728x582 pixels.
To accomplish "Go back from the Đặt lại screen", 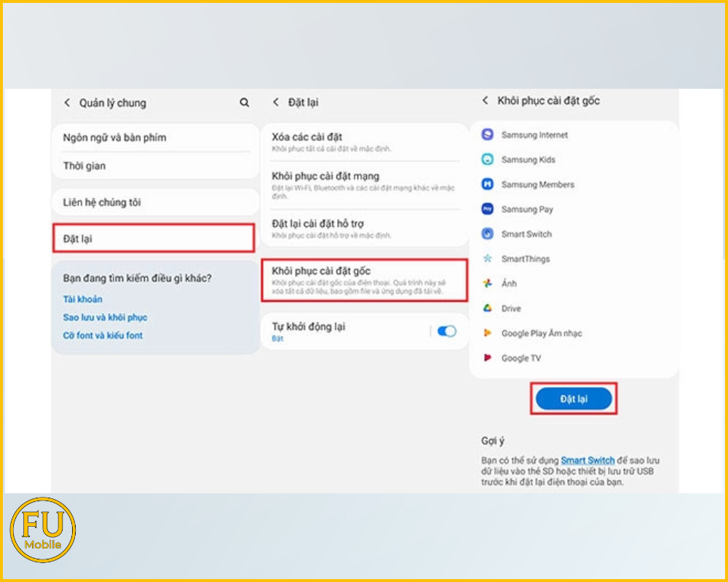I will (276, 103).
